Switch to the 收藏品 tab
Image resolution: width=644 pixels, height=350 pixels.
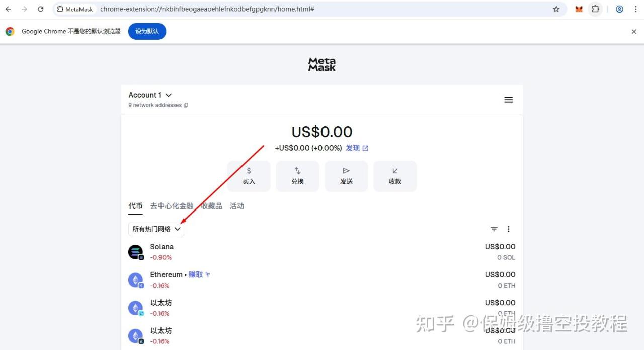pos(212,206)
